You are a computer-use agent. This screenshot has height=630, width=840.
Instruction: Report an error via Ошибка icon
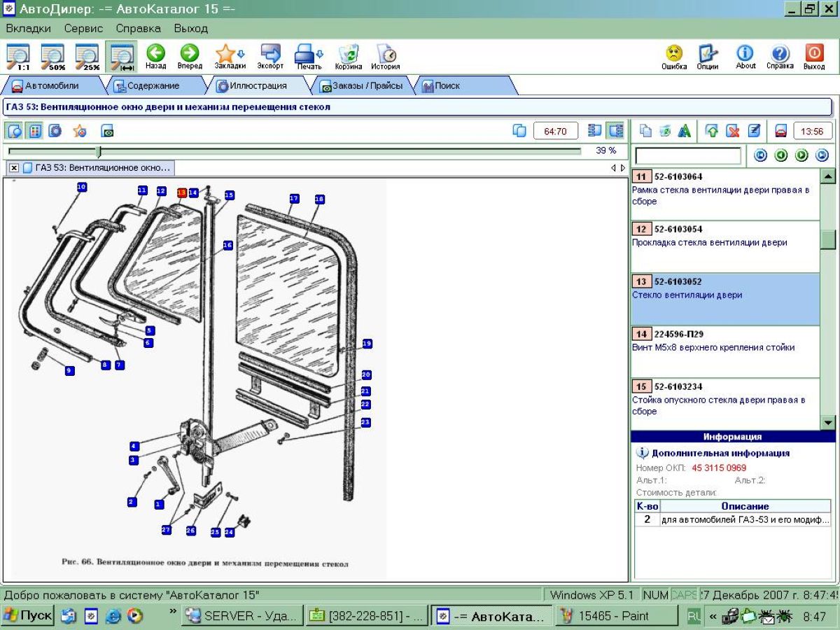[673, 56]
